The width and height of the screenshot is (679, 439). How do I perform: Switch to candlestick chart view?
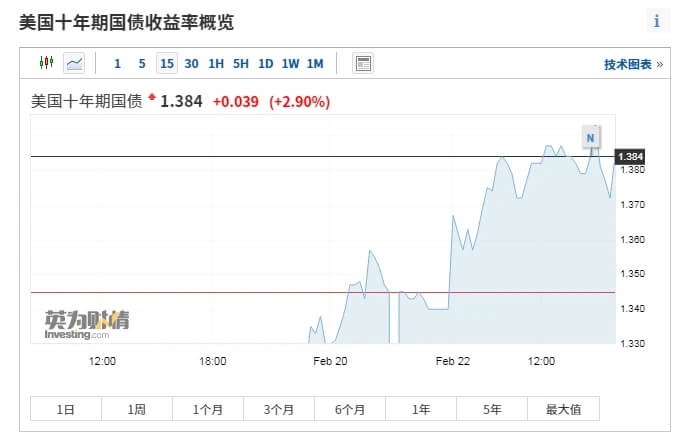[46, 63]
